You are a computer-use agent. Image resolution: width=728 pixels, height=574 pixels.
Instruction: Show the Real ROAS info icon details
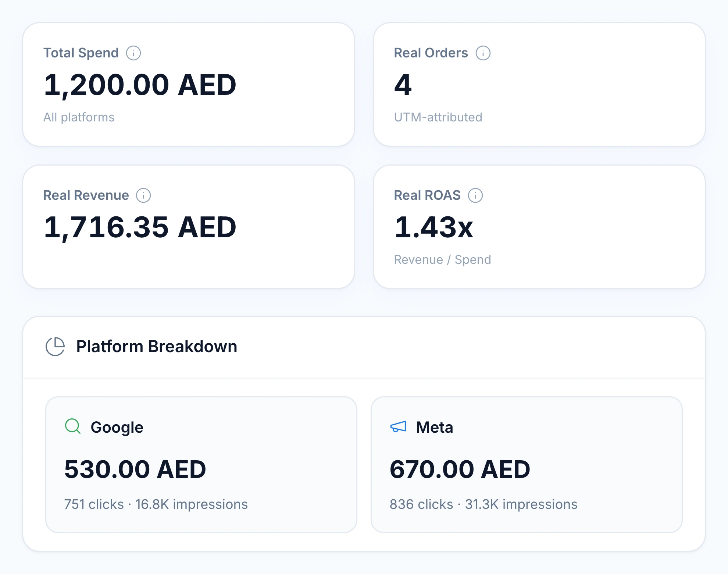(x=475, y=195)
